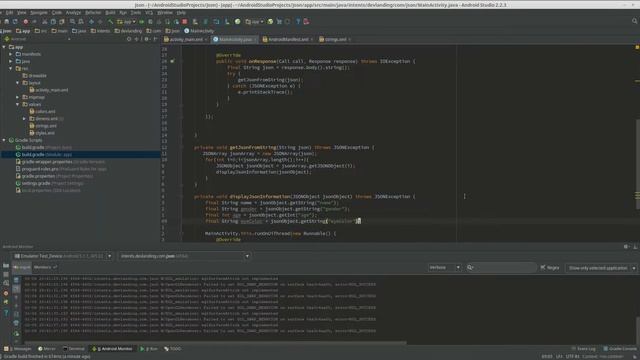Click the green Android toolbar icon
This screenshot has height=360, width=640.
tap(238, 21)
